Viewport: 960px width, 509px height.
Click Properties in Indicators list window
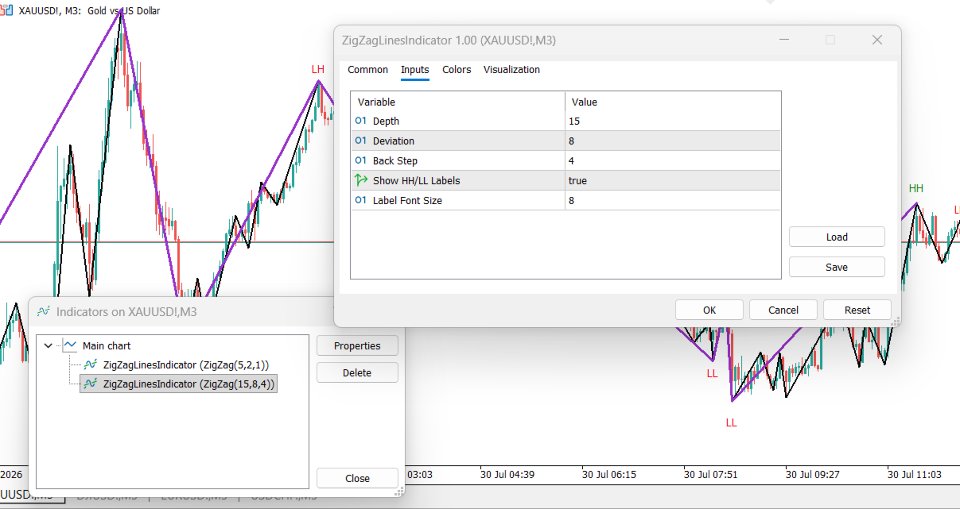click(x=357, y=345)
